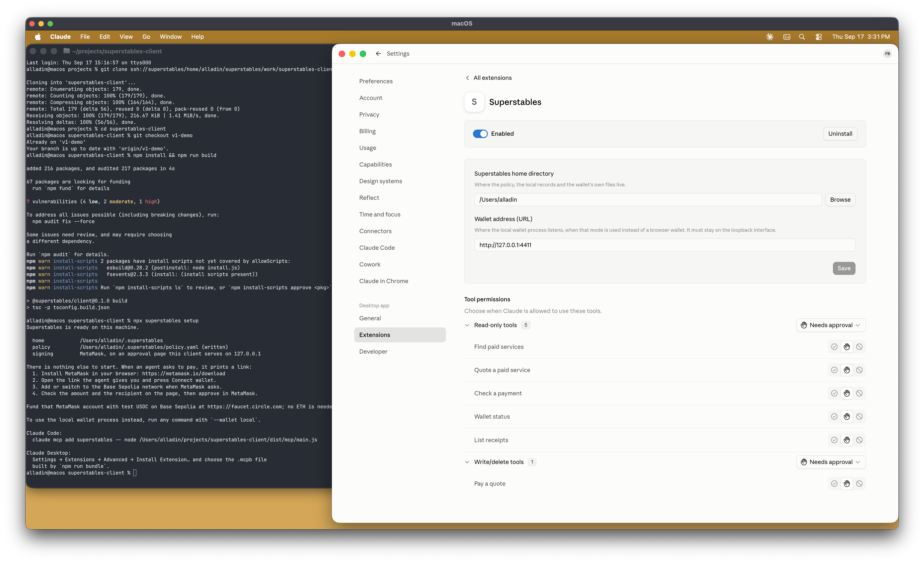Screen dimensions: 924x563
Task: Toggle the Superstables Enabled switch
Action: coord(480,134)
